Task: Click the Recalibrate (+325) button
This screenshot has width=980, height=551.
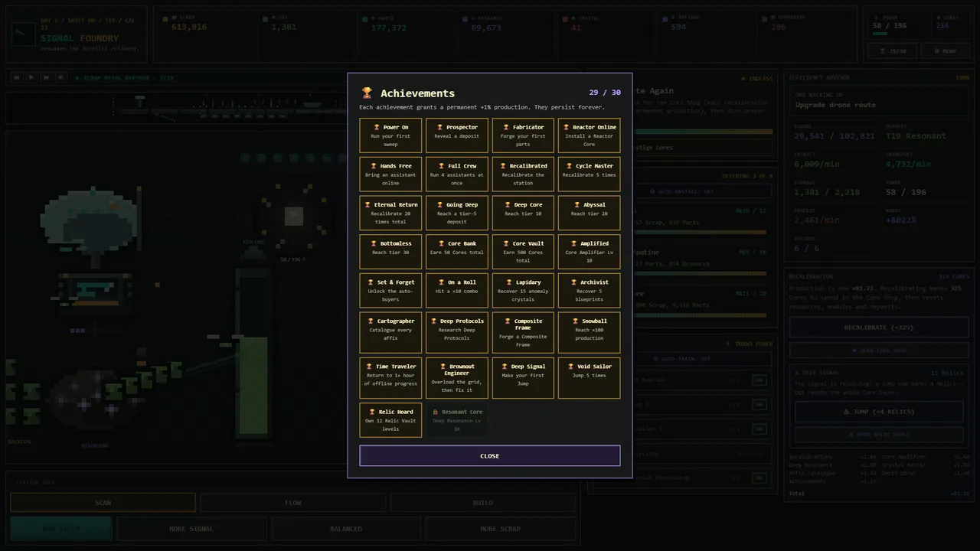Action: click(x=879, y=328)
